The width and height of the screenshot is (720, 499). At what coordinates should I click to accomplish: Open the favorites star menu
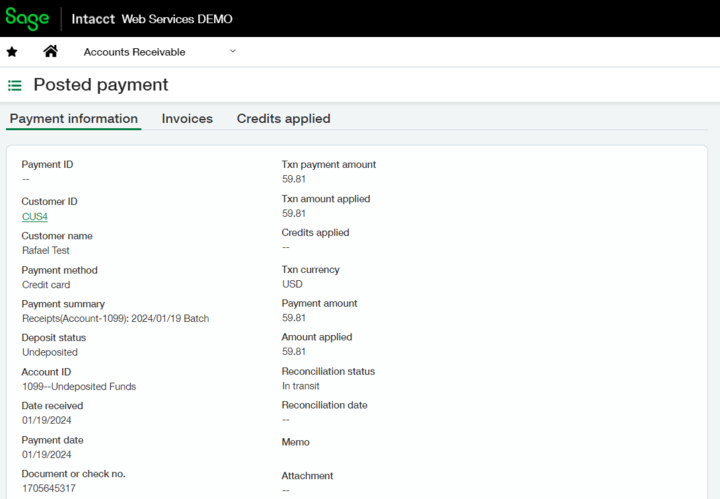click(x=12, y=52)
